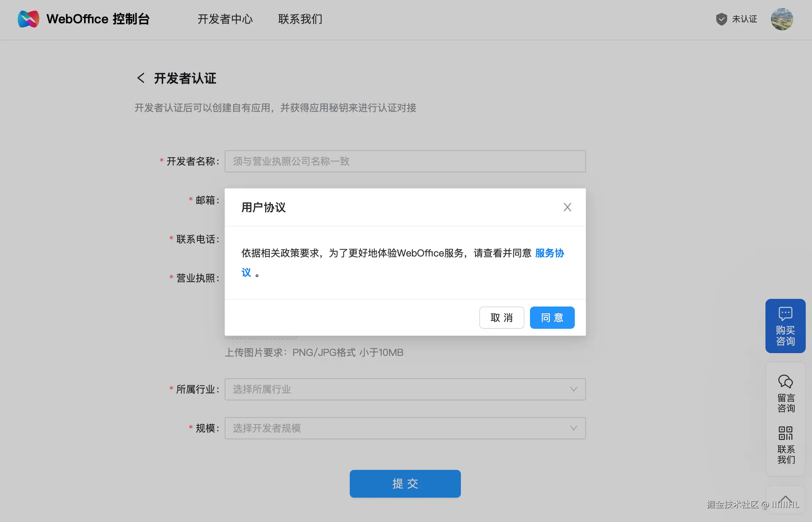Screen dimensions: 812x522
Task: Click the scroll-to-top arrow icon
Action: point(785,500)
